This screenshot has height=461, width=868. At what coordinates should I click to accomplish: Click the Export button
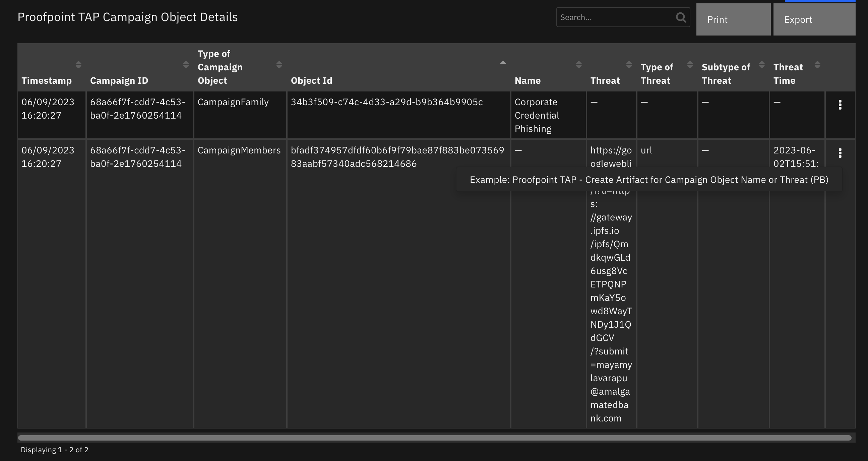coord(799,19)
